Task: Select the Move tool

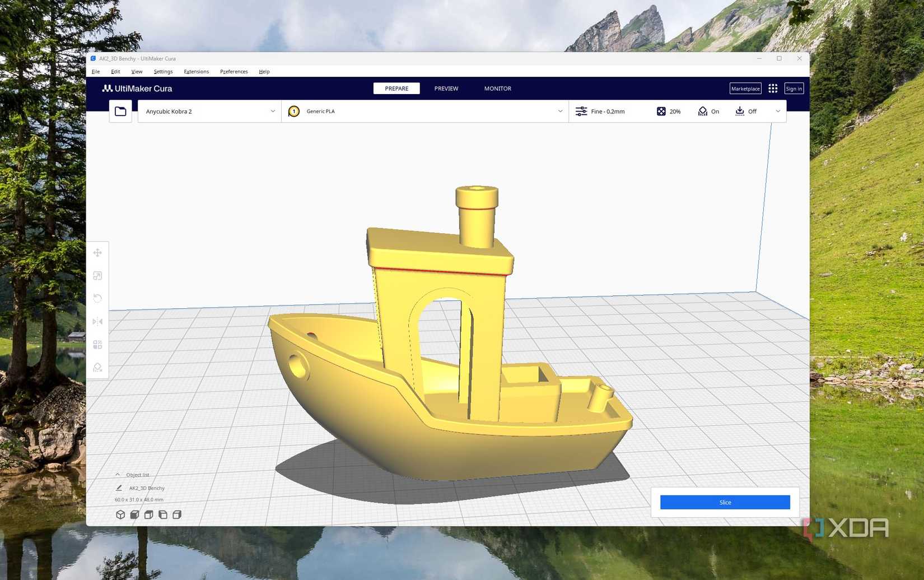Action: coord(97,253)
